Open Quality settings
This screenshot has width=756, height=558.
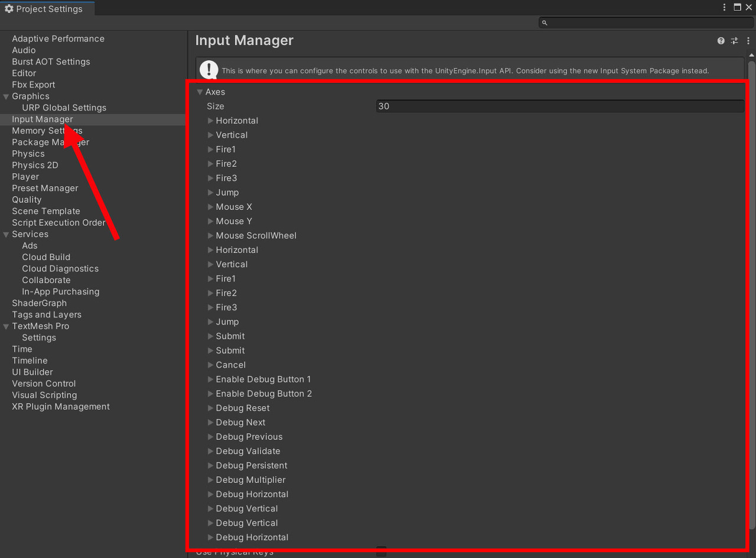[x=27, y=200]
